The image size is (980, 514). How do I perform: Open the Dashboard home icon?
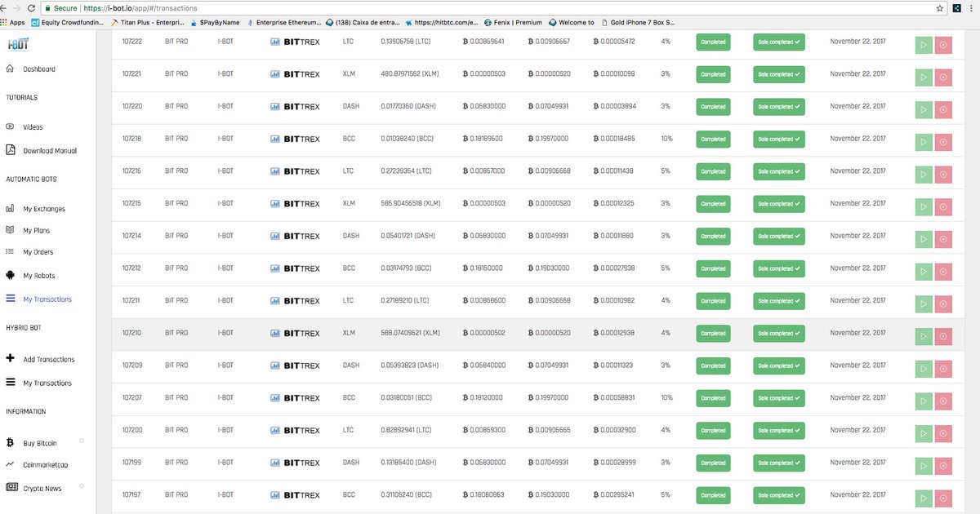10,69
